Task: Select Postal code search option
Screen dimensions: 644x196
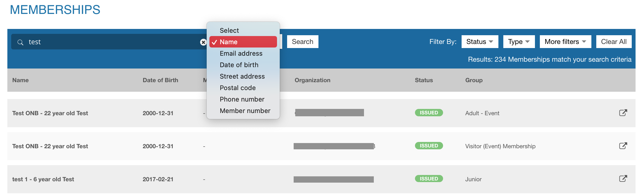Action: click(x=237, y=88)
